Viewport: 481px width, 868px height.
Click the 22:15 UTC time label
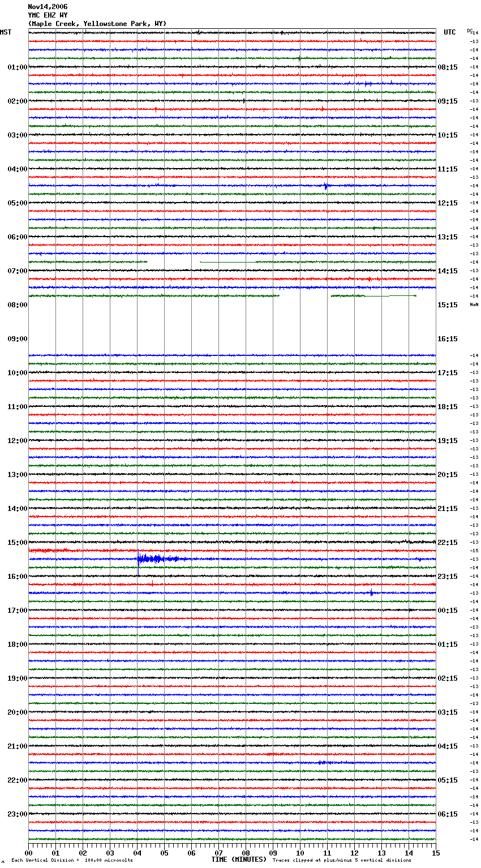pyautogui.click(x=448, y=543)
